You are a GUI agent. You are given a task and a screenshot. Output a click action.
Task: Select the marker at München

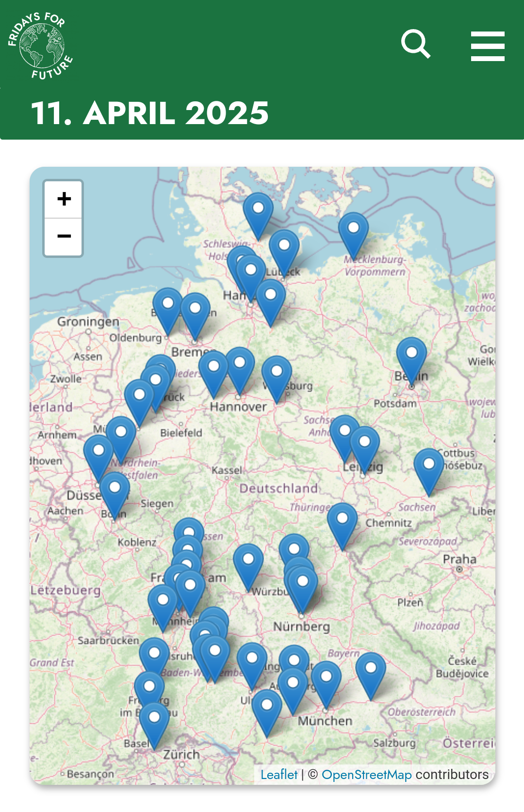click(326, 685)
